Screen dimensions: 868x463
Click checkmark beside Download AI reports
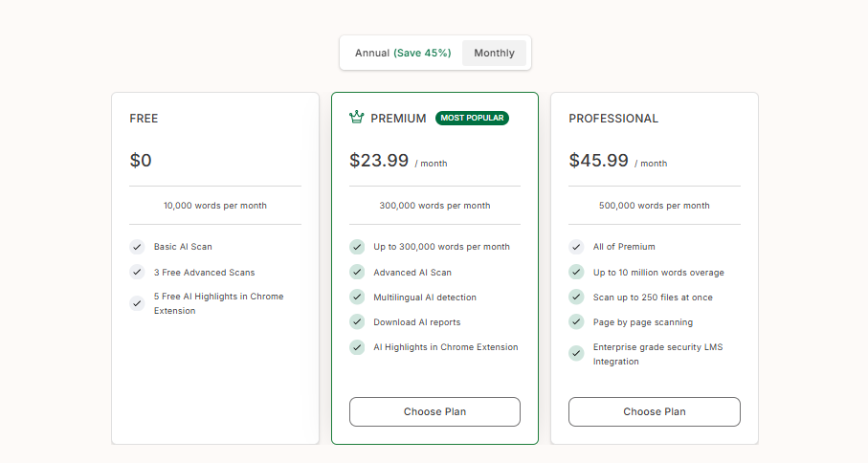tap(357, 322)
